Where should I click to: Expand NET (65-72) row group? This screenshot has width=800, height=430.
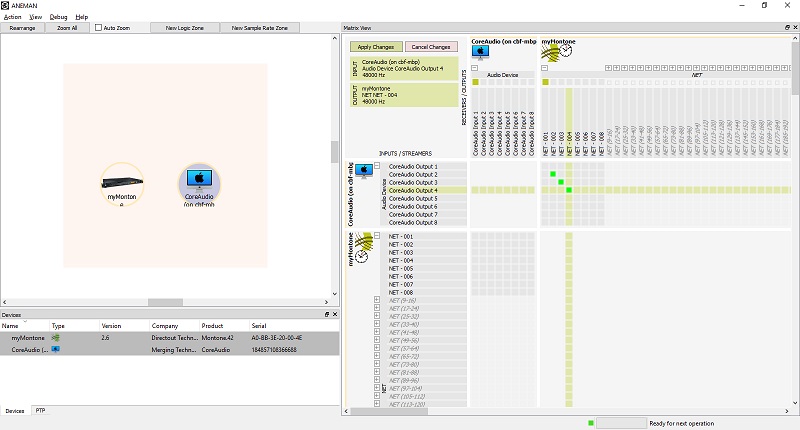(377, 356)
